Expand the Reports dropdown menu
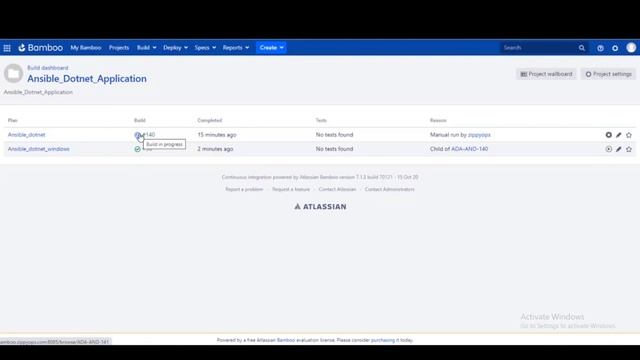 [x=236, y=48]
